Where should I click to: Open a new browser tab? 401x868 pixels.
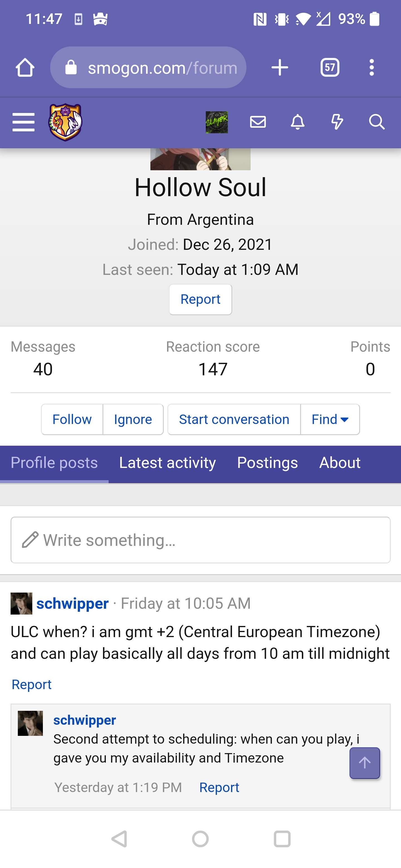(280, 68)
